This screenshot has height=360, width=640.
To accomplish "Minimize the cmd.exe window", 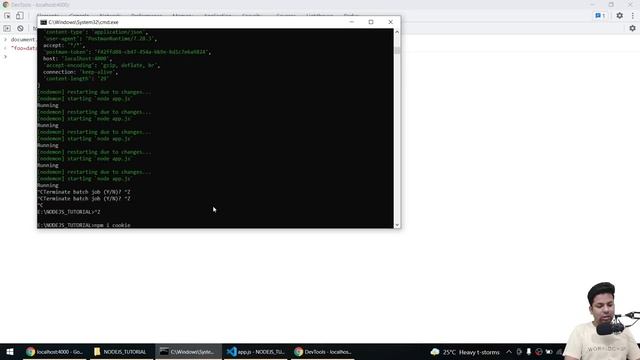I will coord(352,22).
